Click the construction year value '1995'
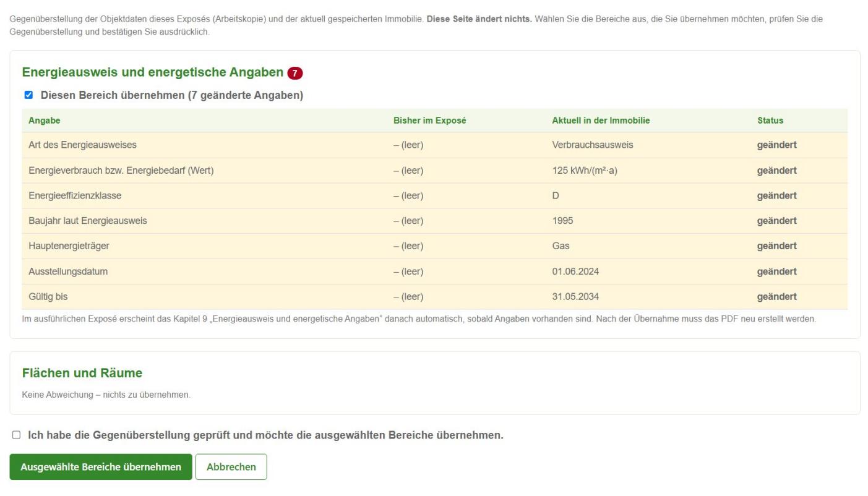868x496 pixels. (x=562, y=221)
